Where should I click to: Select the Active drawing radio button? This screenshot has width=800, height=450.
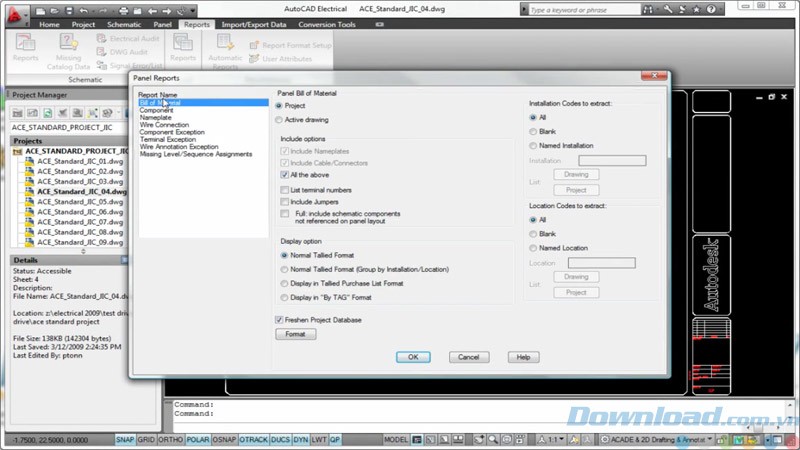279,120
